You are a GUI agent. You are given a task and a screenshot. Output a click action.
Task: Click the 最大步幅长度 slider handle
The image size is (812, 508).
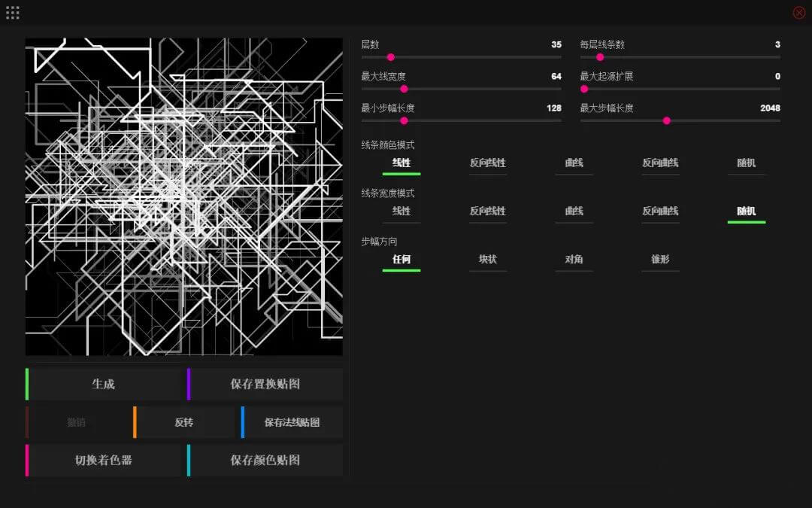[x=666, y=120]
